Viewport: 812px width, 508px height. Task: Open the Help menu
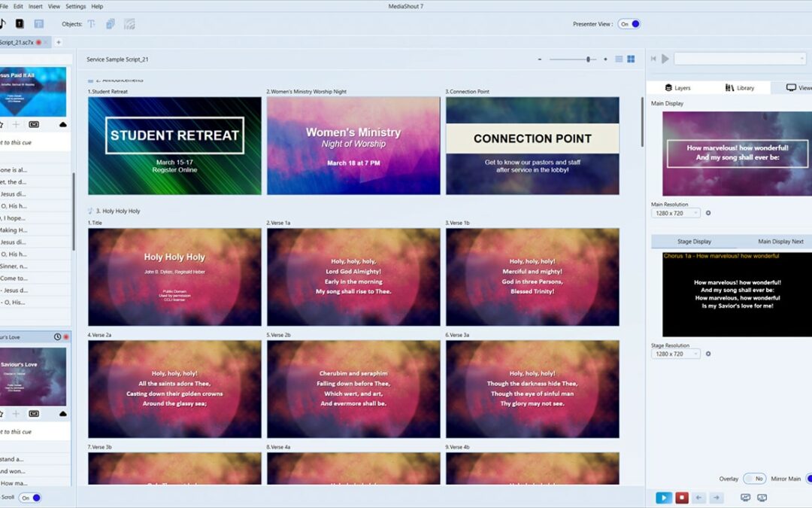(x=97, y=6)
